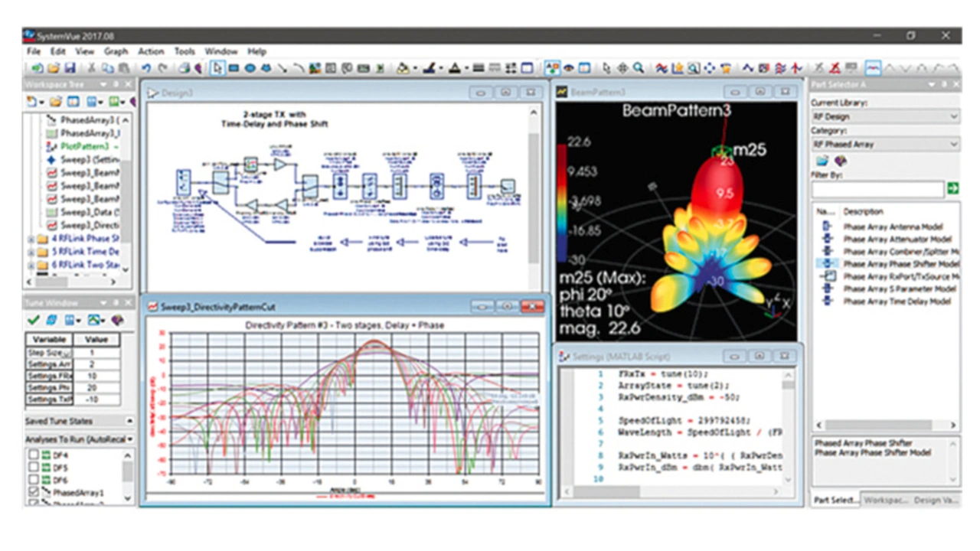Viewport: 980px width, 551px height.
Task: Click the Filter By input field
Action: coord(878,188)
